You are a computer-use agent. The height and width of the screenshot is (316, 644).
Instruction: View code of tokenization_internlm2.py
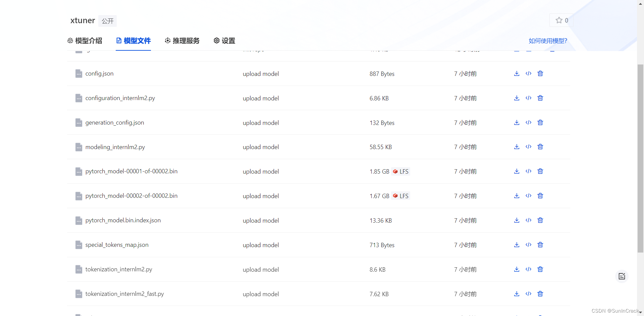(529, 269)
